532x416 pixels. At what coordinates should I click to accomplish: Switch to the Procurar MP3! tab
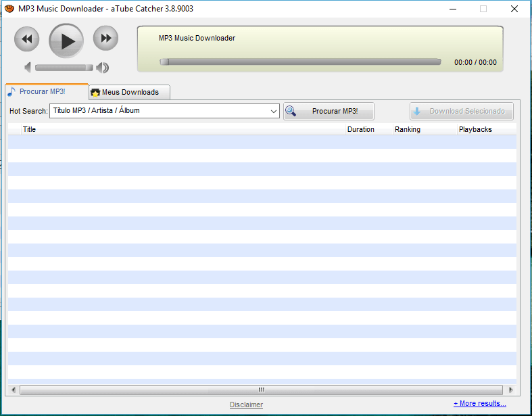42,91
